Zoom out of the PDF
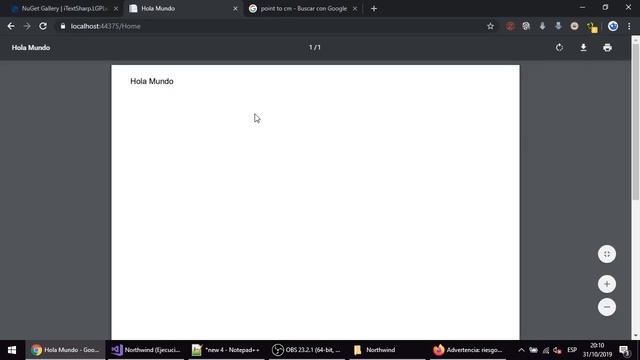The height and width of the screenshot is (360, 640). (607, 307)
